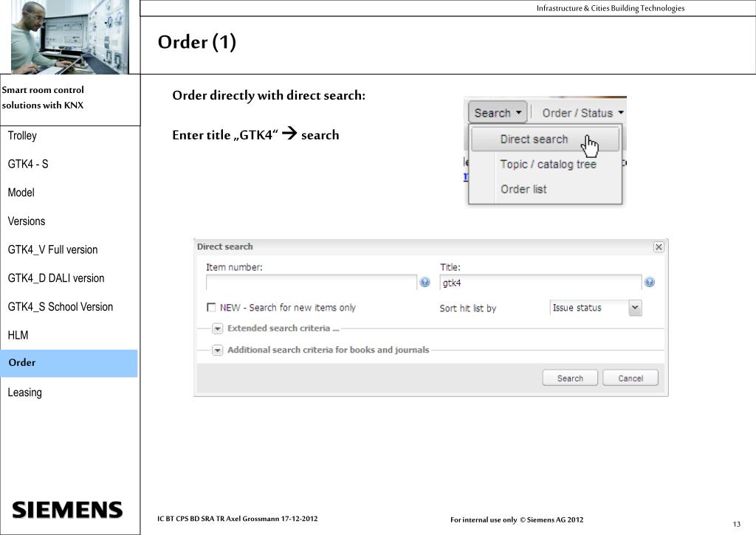Choose Topic / catalog tree menu entry

coord(549,165)
